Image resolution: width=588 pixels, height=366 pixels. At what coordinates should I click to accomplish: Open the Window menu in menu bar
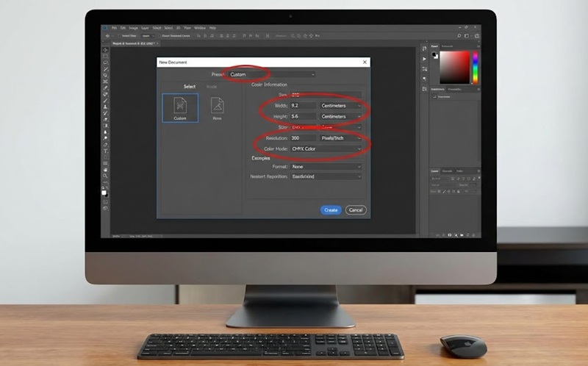199,28
